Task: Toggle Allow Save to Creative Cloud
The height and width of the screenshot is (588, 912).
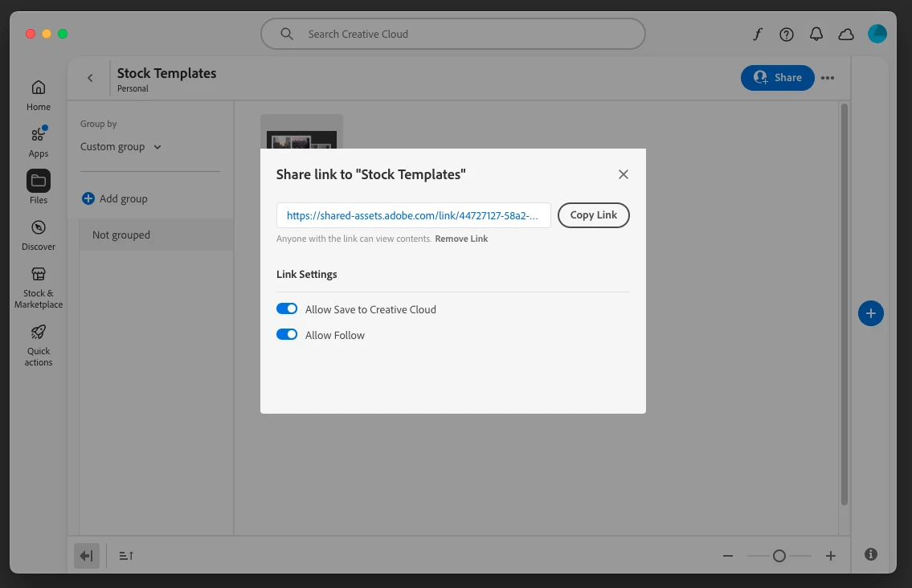Action: 287,308
